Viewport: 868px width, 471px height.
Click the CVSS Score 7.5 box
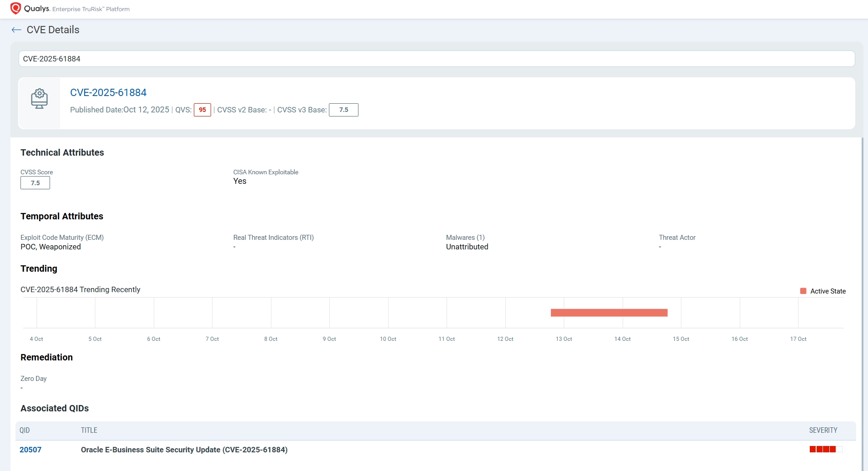35,183
